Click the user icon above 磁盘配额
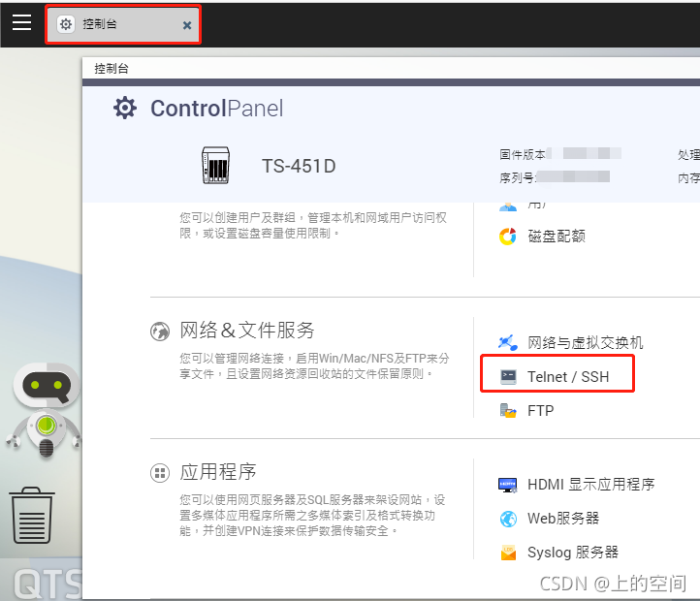The image size is (700, 601). [x=508, y=206]
